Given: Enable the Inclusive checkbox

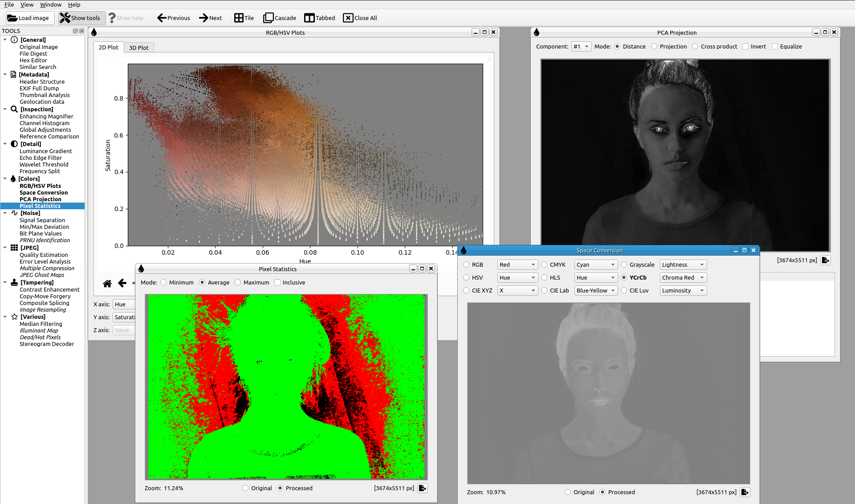Looking at the screenshot, I should tap(277, 283).
